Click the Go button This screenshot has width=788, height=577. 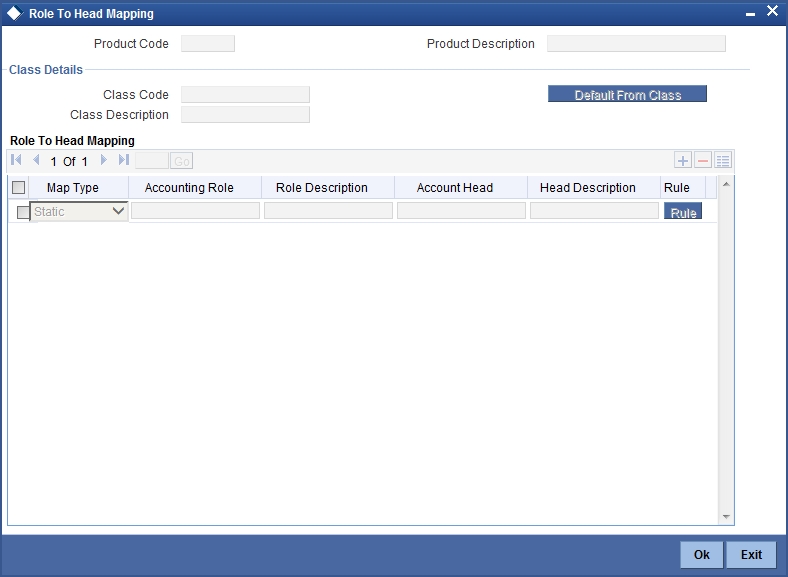(x=181, y=161)
